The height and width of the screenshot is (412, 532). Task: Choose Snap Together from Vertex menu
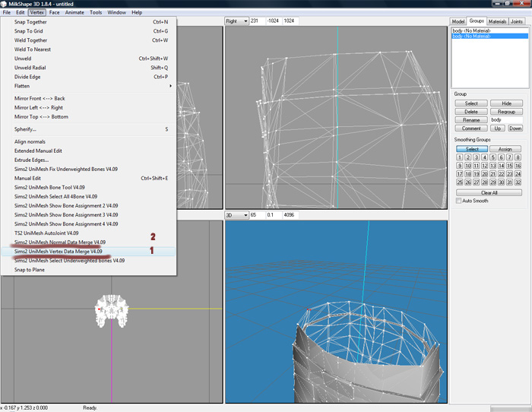tap(88, 22)
